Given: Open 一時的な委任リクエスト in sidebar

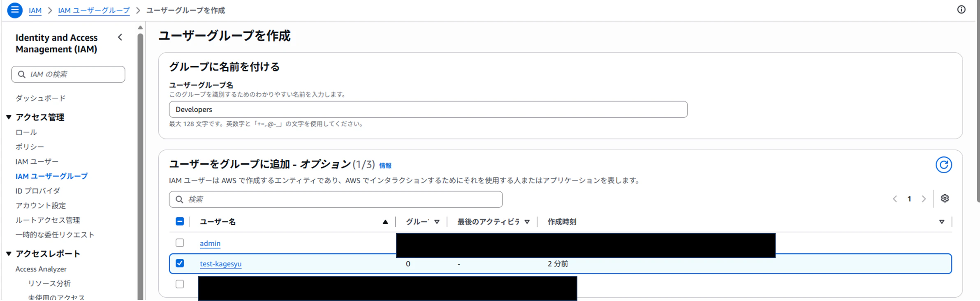Looking at the screenshot, I should point(55,235).
